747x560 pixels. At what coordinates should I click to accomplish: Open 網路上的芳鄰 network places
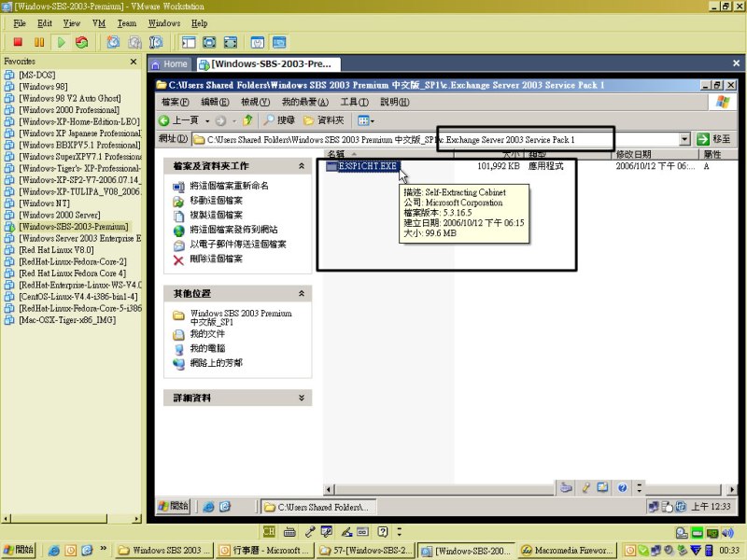click(216, 363)
